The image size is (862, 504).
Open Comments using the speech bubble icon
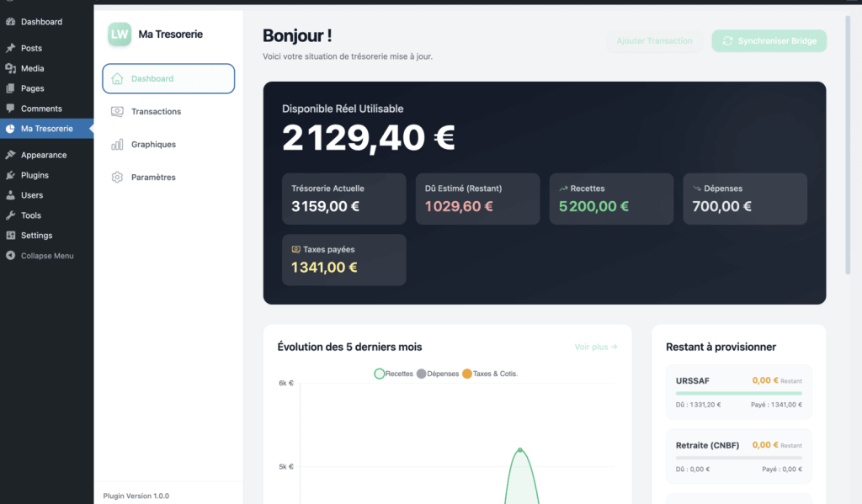tap(9, 108)
